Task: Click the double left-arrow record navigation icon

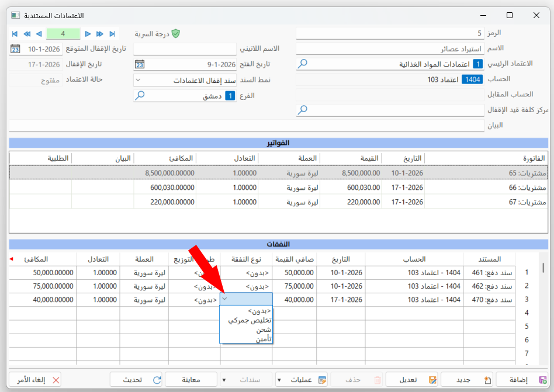Action: pyautogui.click(x=27, y=34)
